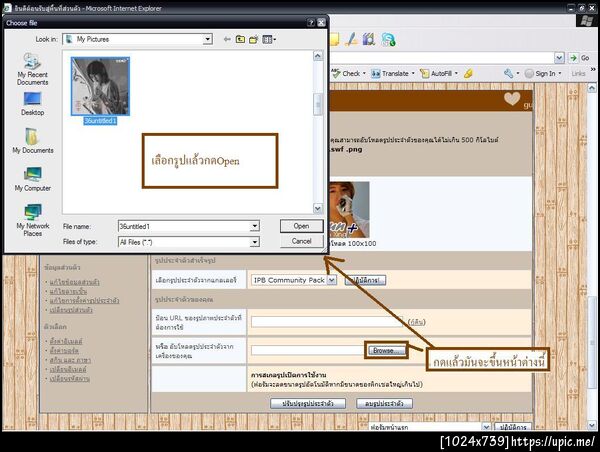Click the highlighter icon on toolbar
This screenshot has height=452, width=600.
pyautogui.click(x=468, y=73)
